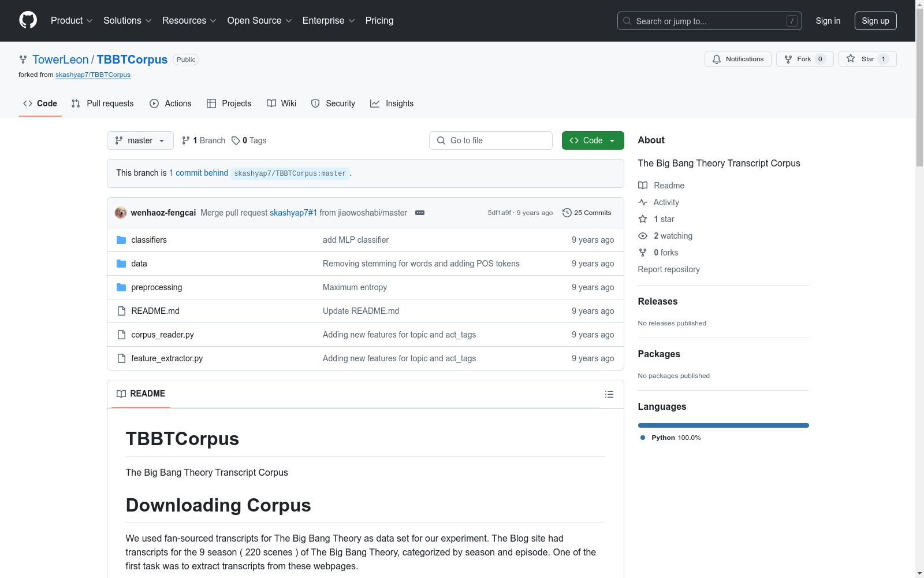Open the Projects tab
The height and width of the screenshot is (578, 924).
(229, 103)
